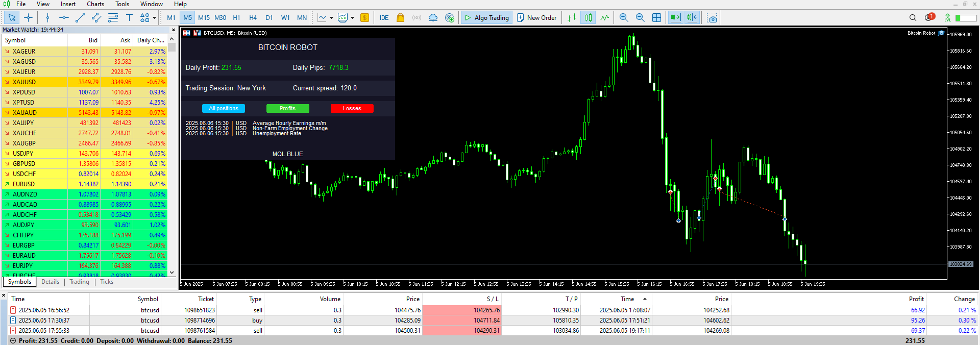This screenshot has height=345, width=980.
Task: Open the VPS cloud icon
Action: coord(433,18)
